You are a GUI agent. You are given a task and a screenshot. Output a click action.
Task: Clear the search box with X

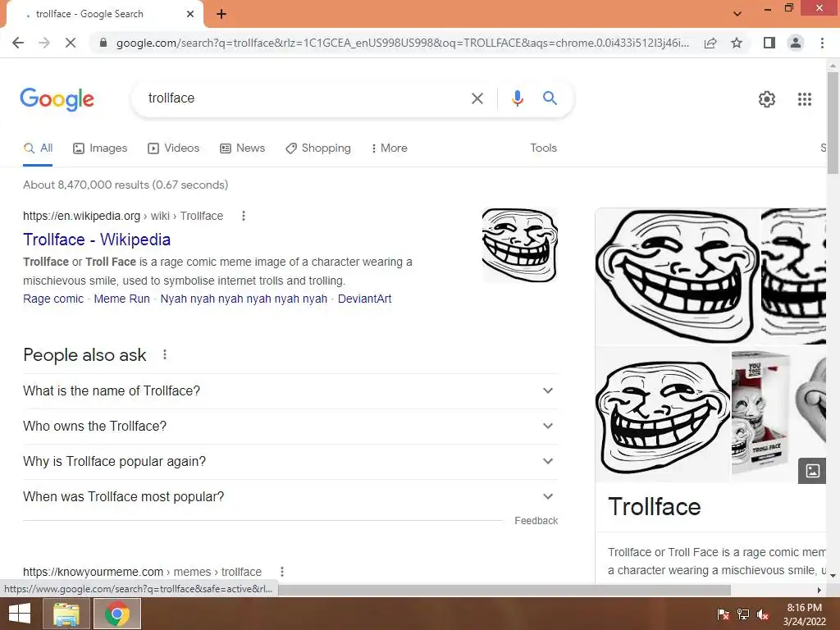(477, 98)
